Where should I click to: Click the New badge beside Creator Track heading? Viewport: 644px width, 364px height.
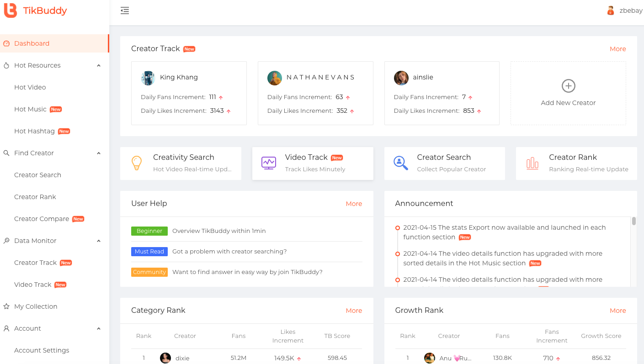click(189, 49)
